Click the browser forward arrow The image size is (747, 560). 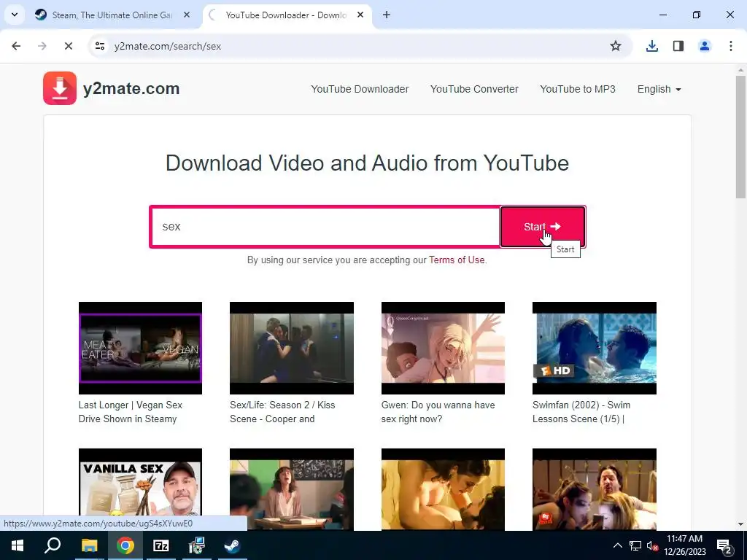[x=42, y=46]
